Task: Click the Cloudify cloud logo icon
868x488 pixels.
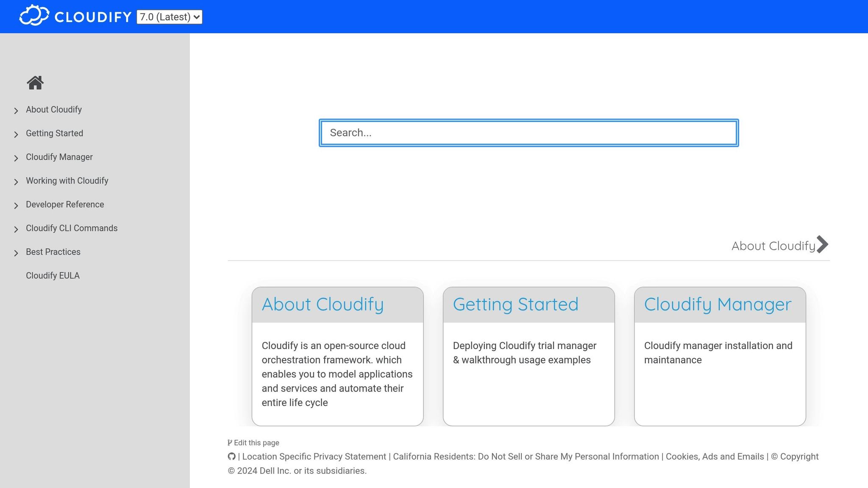Action: [34, 16]
